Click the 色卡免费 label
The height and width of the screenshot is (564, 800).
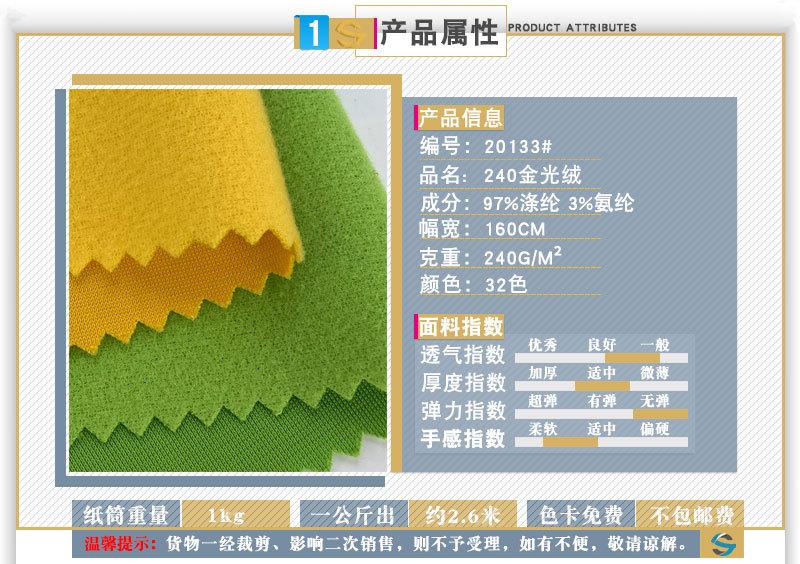tap(581, 515)
